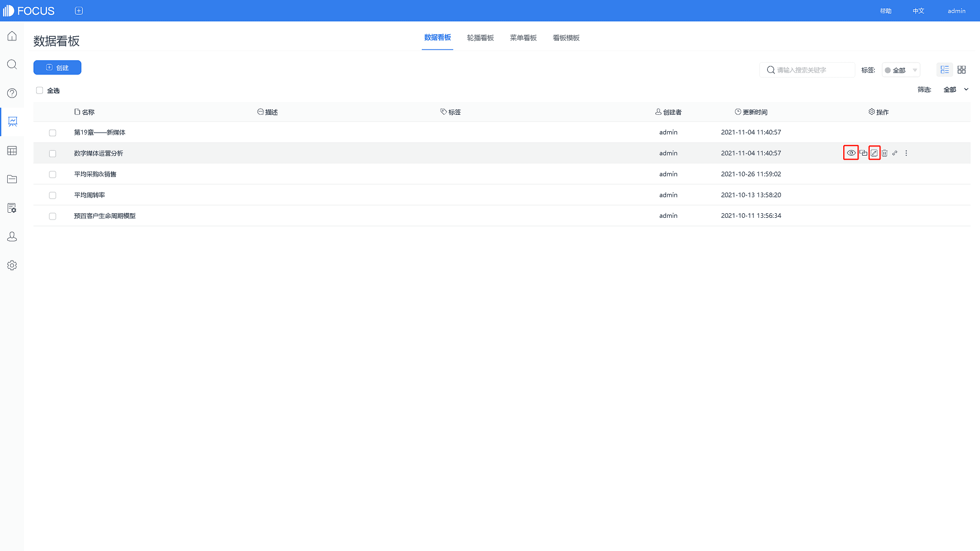Tick the 全选 select-all checkbox

(39, 90)
